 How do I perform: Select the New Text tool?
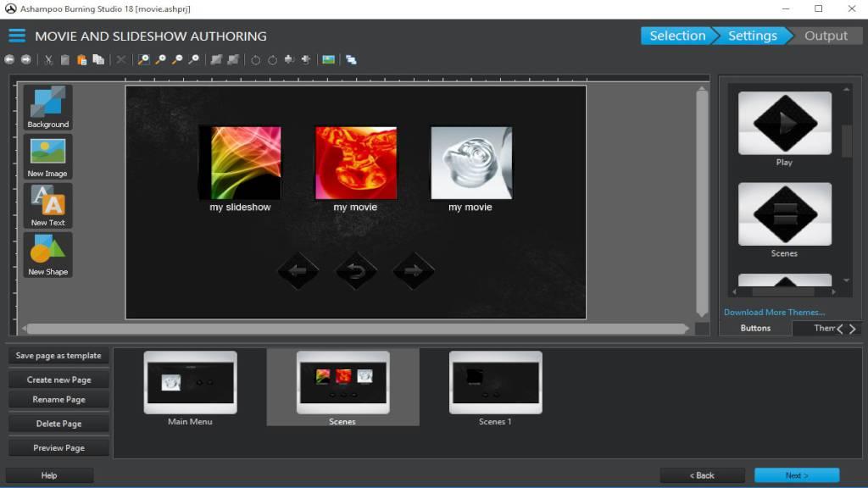point(47,204)
